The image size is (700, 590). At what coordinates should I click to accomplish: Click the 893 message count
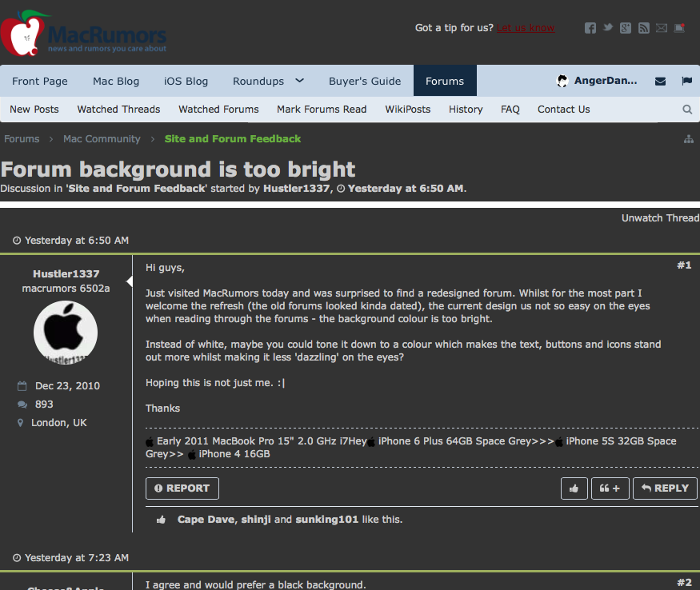tap(44, 405)
